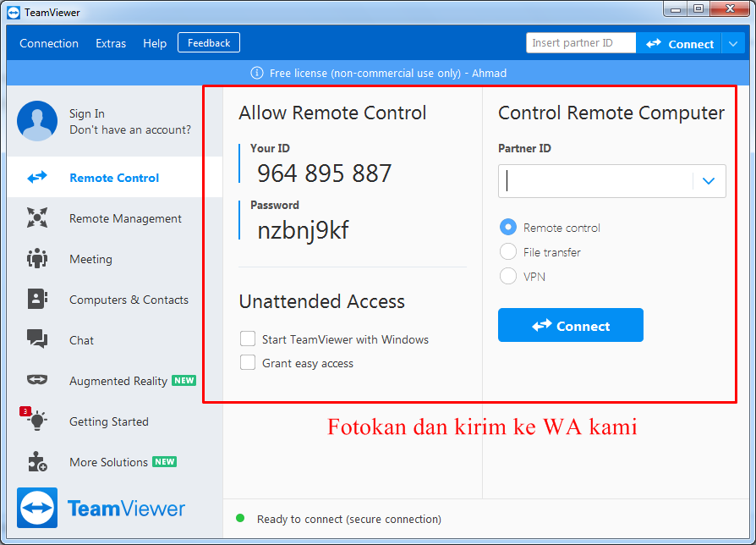
Task: Open the Extras menu
Action: (x=111, y=43)
